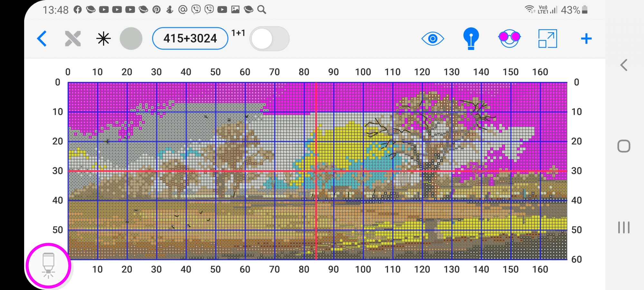This screenshot has width=644, height=290.
Task: Collapse side panel with the gray chevron
Action: (624, 65)
